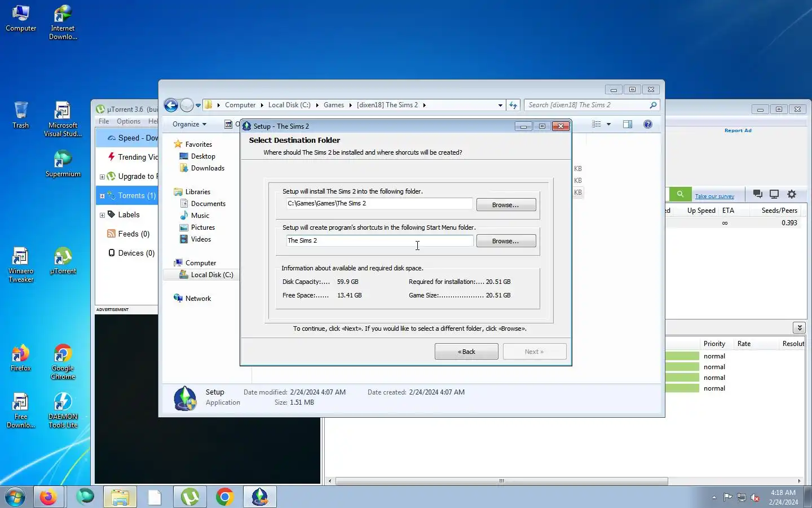Click Browse for the install folder
Viewport: 812px width, 508px height.
pos(506,205)
